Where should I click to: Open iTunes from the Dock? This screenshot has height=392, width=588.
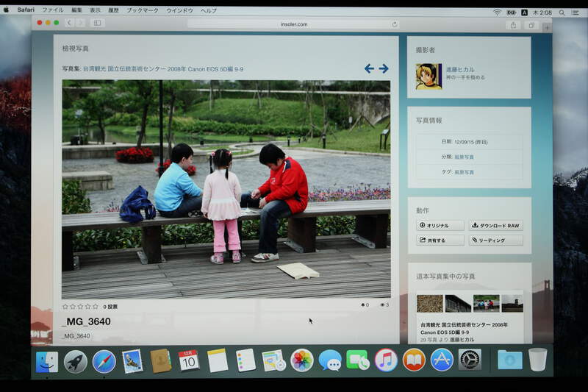(386, 360)
